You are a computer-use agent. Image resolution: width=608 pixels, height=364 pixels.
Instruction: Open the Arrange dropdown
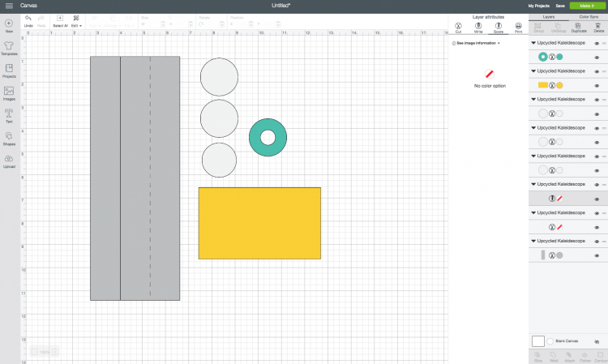112,21
